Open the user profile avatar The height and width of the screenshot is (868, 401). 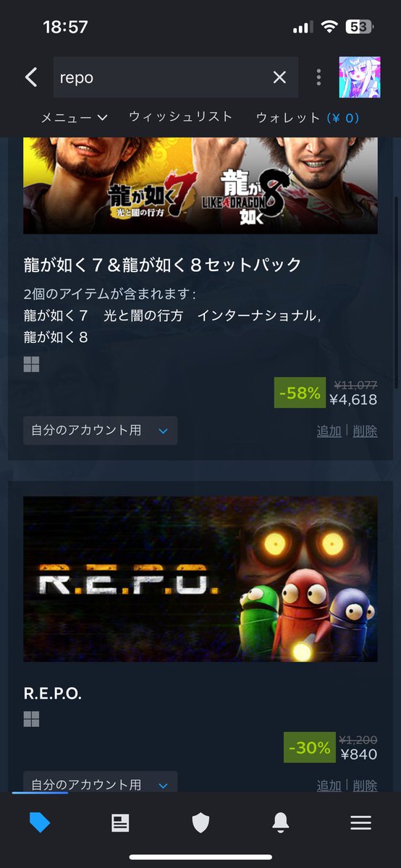click(360, 77)
